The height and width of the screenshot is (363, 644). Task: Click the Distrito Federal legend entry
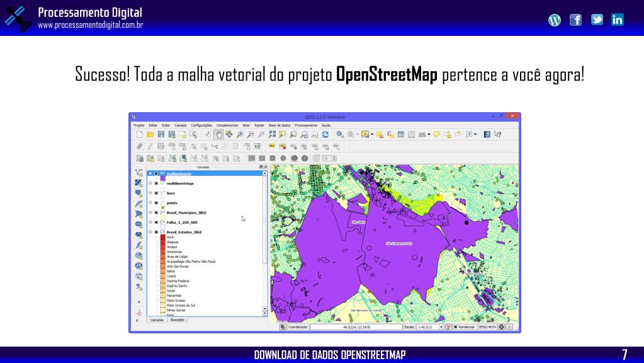[178, 281]
